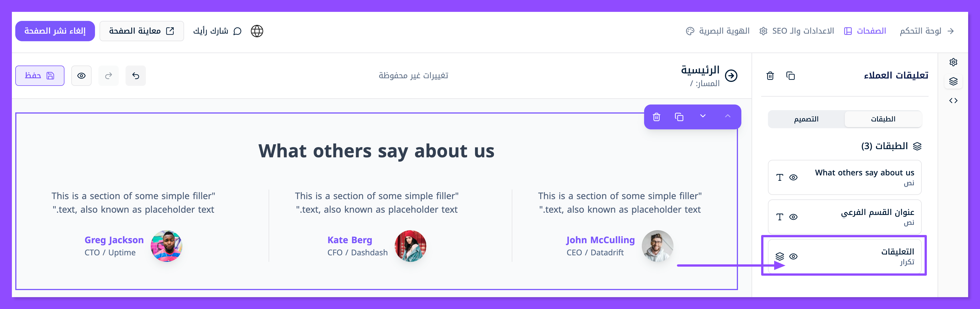Screen dimensions: 980x309
Task: Click the circled arrow next to الرئيسية
Action: point(731,76)
